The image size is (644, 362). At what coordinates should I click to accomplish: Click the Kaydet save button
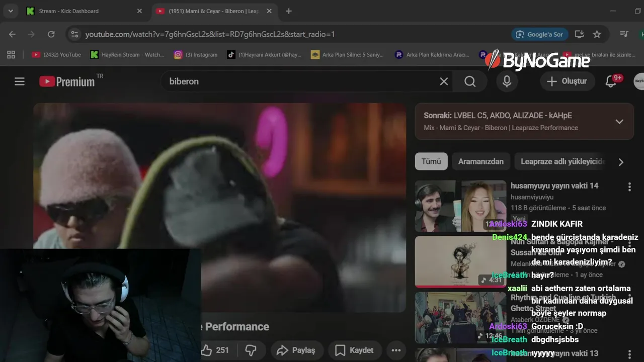(354, 350)
